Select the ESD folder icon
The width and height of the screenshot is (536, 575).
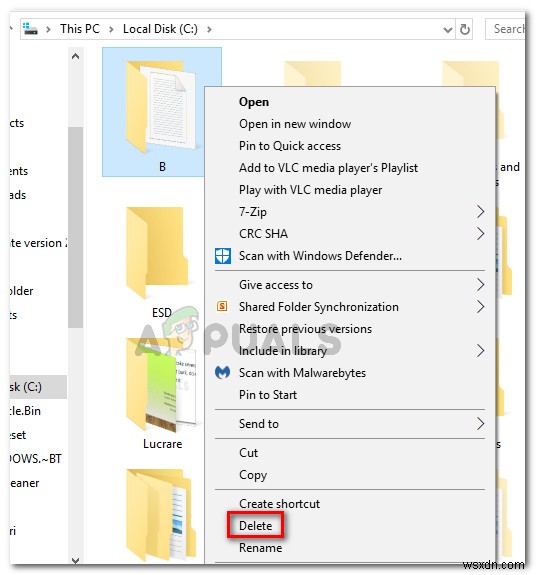(157, 253)
